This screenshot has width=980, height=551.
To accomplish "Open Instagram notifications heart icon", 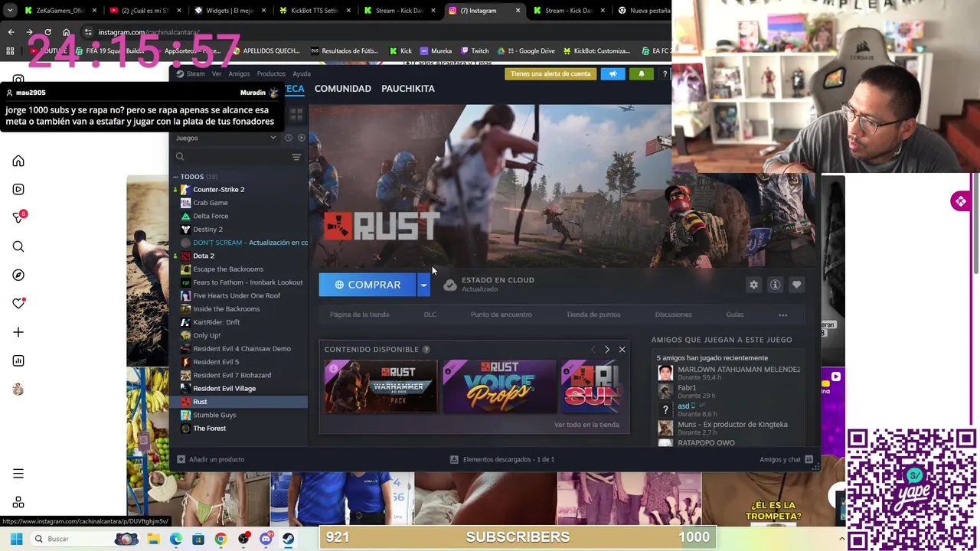I will 18,304.
